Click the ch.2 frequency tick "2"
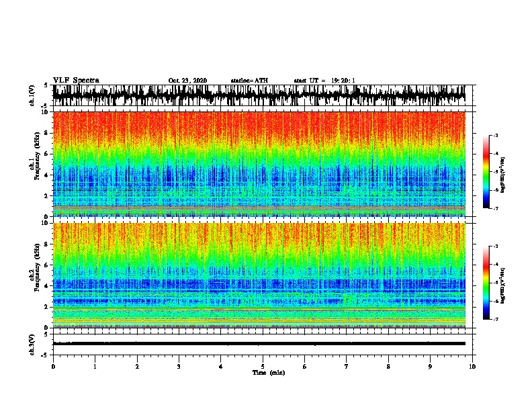532x411 pixels. pyautogui.click(x=47, y=307)
